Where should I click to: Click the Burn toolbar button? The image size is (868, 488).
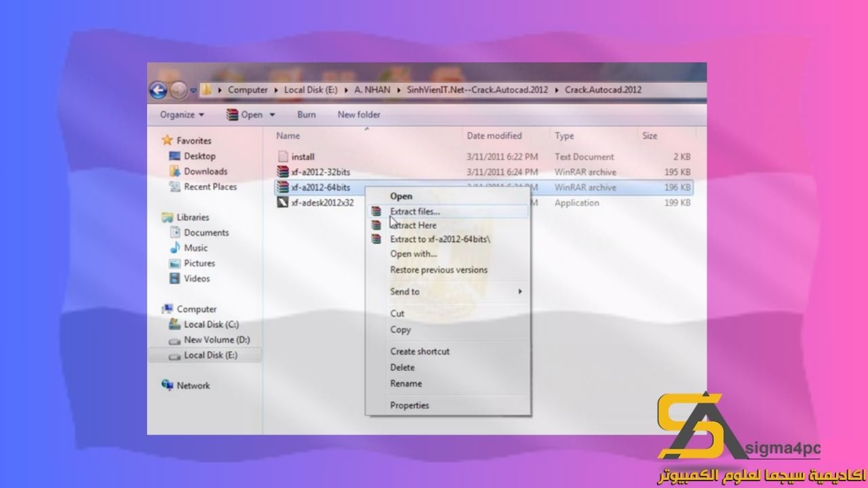pyautogui.click(x=307, y=115)
